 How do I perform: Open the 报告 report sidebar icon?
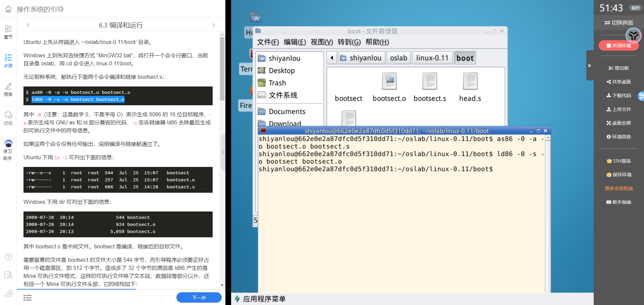pos(8,89)
